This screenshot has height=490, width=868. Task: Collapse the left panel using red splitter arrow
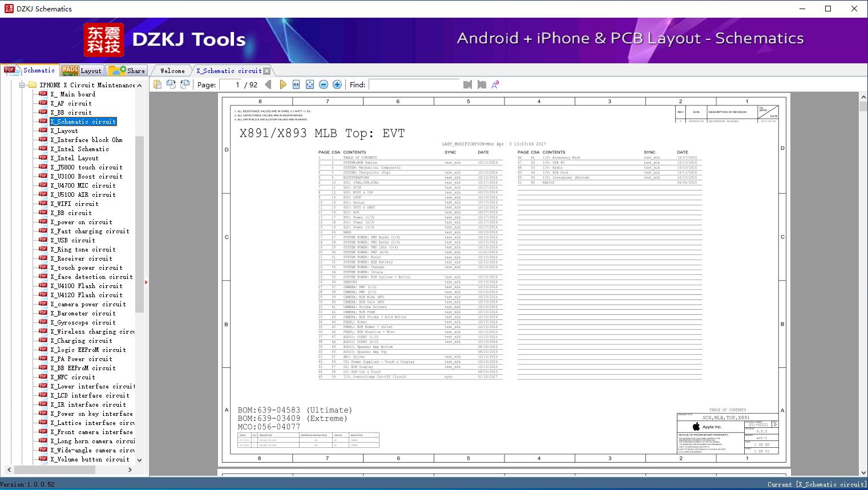(146, 282)
